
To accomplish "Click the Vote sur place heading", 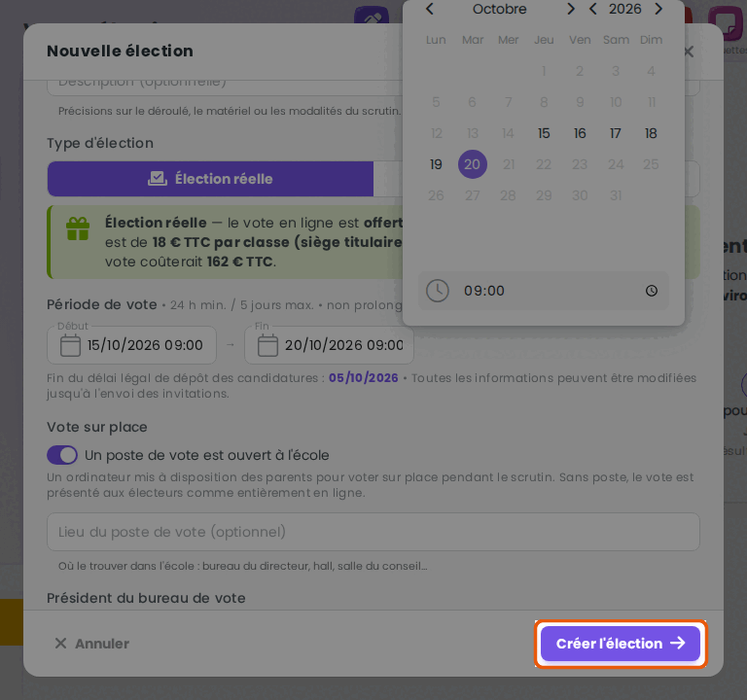I will pos(96,427).
